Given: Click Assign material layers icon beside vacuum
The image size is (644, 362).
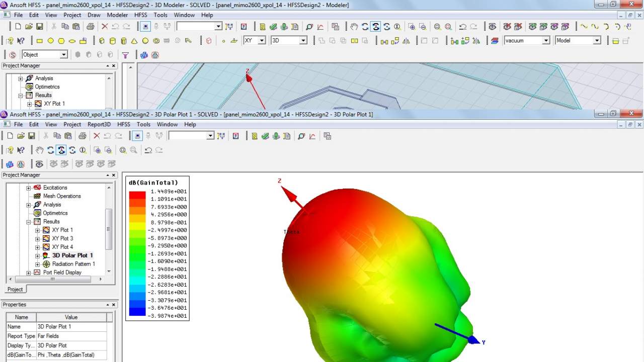Looking at the screenshot, I should [495, 41].
